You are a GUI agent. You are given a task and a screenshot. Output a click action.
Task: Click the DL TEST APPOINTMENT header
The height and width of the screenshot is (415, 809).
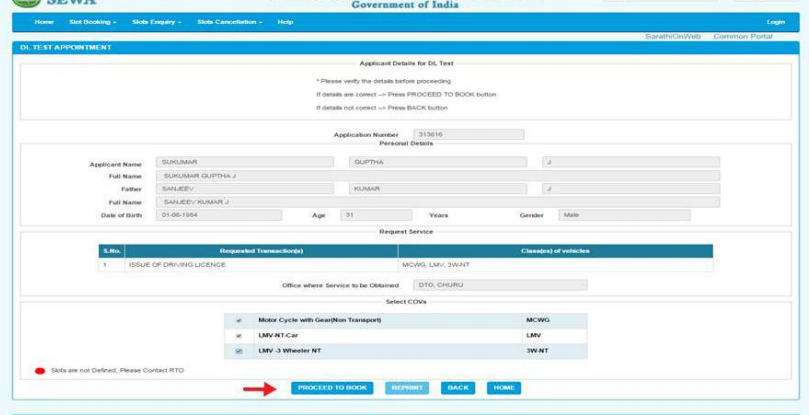coord(66,47)
